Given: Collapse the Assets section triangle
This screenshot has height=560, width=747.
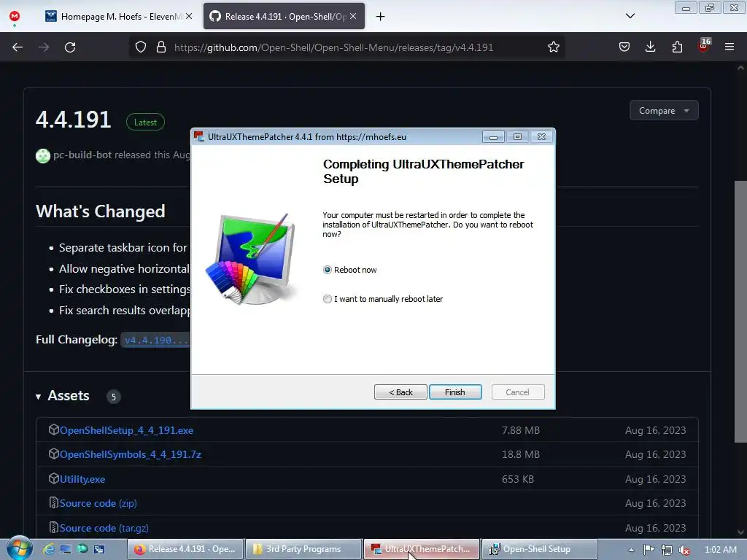Looking at the screenshot, I should (38, 396).
